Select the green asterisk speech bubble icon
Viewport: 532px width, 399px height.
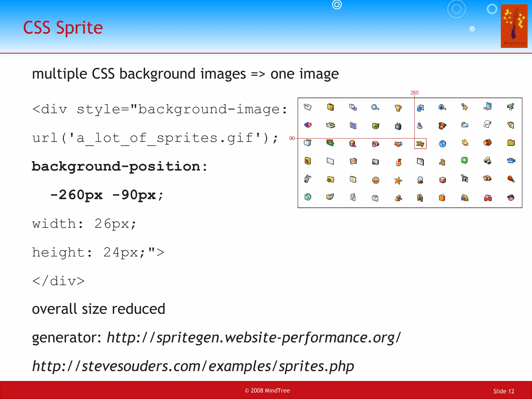[x=464, y=161]
